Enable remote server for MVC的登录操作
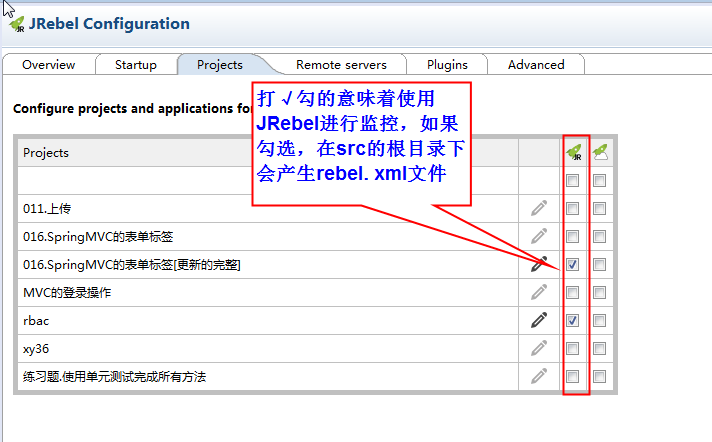Viewport: 712px width, 442px height. point(599,293)
